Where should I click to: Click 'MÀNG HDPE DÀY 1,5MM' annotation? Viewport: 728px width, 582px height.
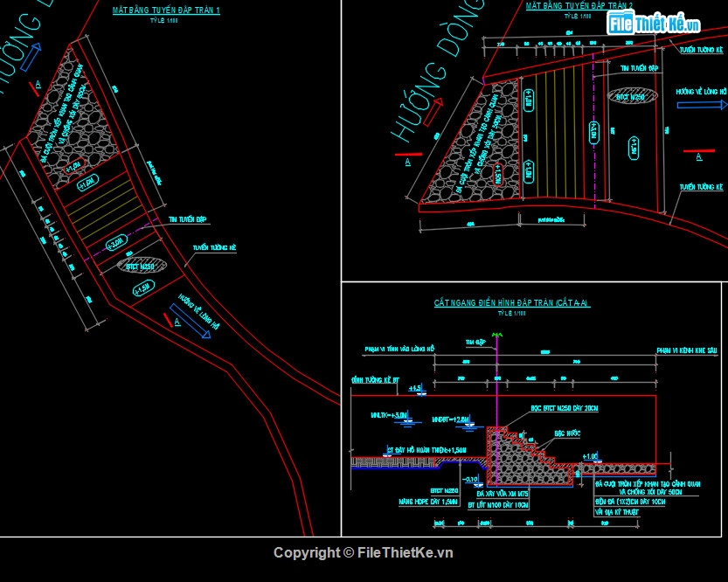[x=427, y=502]
